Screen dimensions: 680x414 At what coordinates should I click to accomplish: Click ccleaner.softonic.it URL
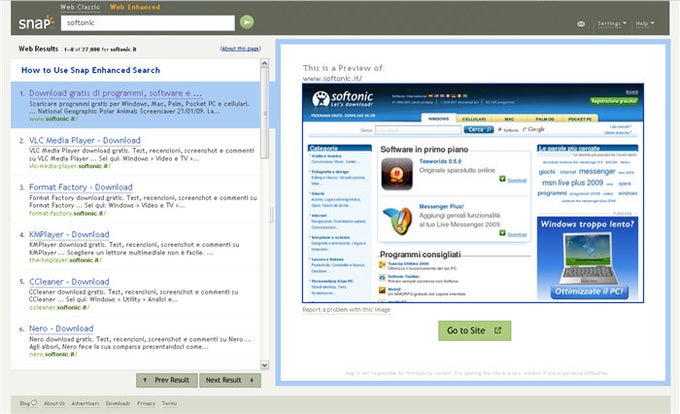click(x=59, y=307)
